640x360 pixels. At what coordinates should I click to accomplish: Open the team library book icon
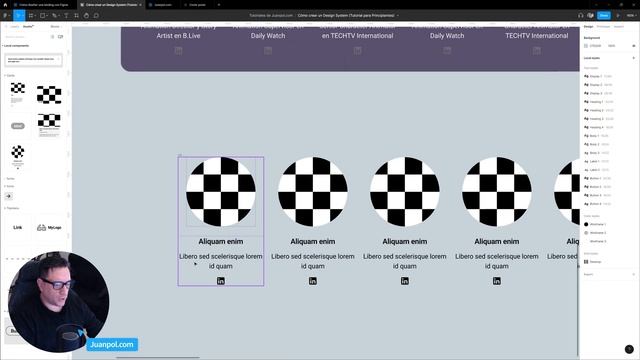click(60, 37)
